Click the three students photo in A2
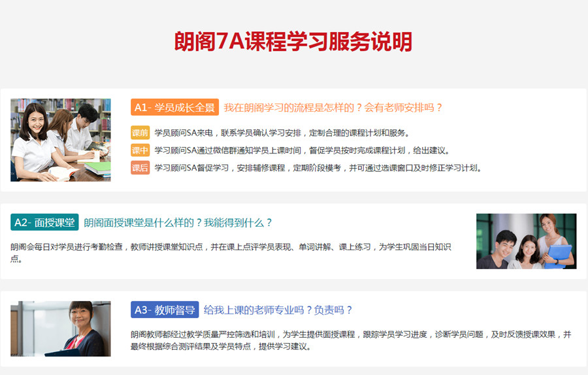Viewport: 588px width, 375px height. point(526,241)
